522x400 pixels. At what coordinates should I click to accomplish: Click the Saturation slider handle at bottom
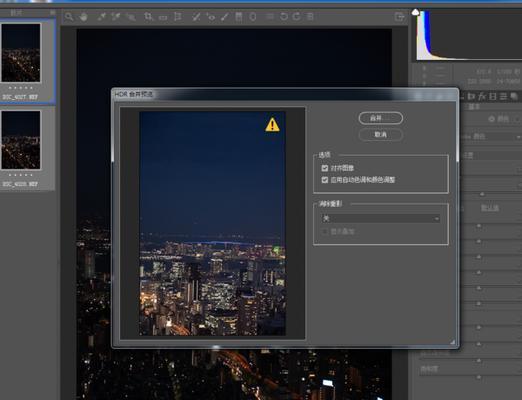click(x=479, y=377)
